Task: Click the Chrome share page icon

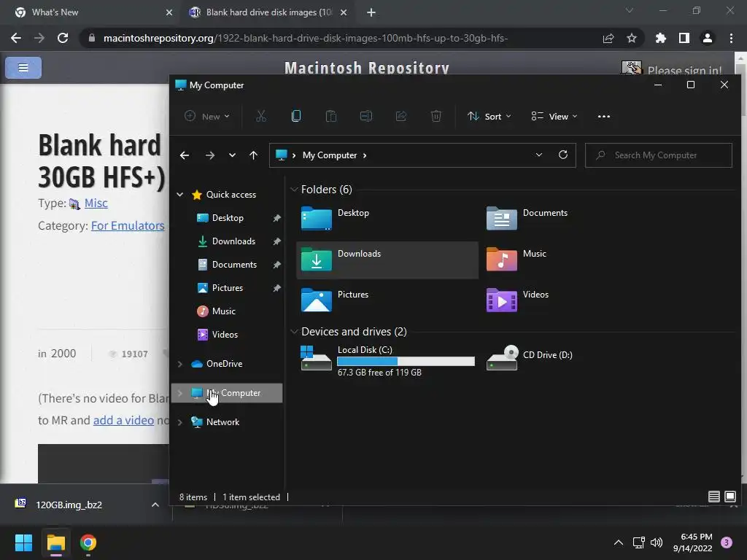Action: pyautogui.click(x=608, y=38)
